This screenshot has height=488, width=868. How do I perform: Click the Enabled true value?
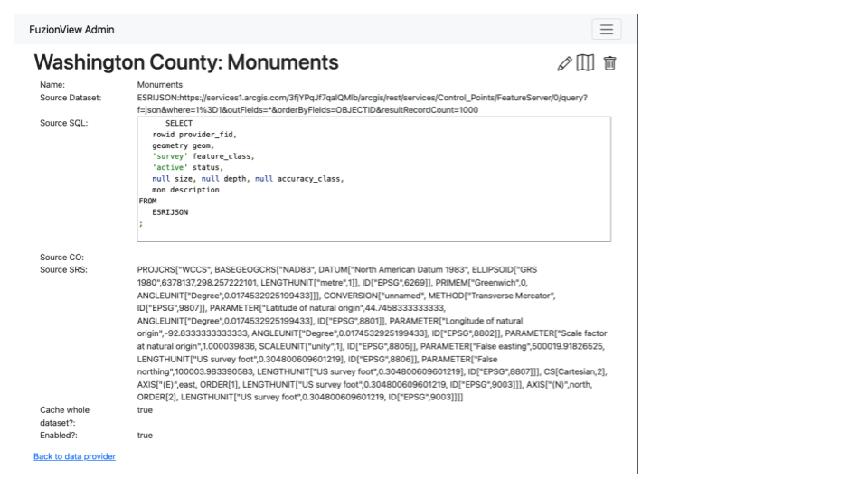[145, 436]
